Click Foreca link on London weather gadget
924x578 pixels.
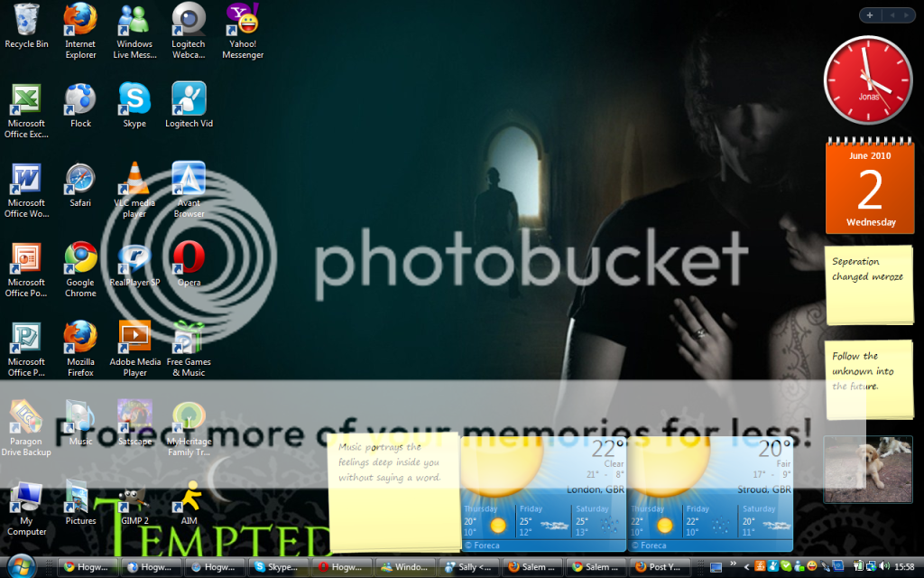(x=482, y=545)
